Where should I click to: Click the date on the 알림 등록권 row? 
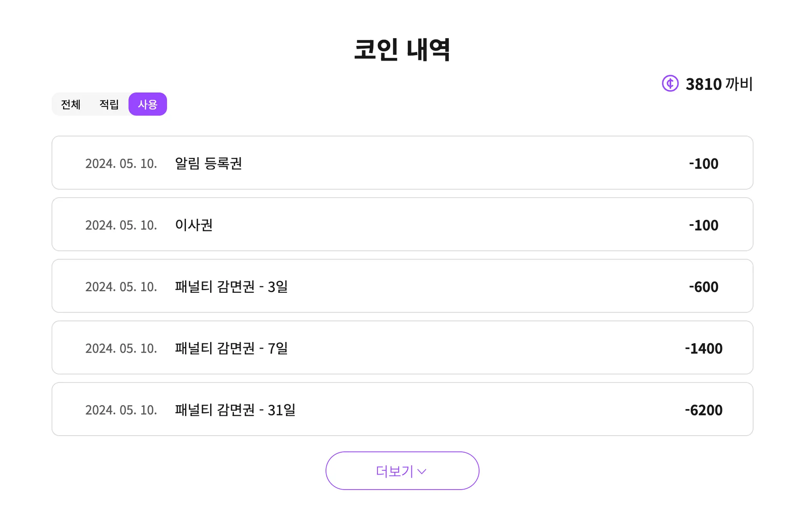[121, 163]
